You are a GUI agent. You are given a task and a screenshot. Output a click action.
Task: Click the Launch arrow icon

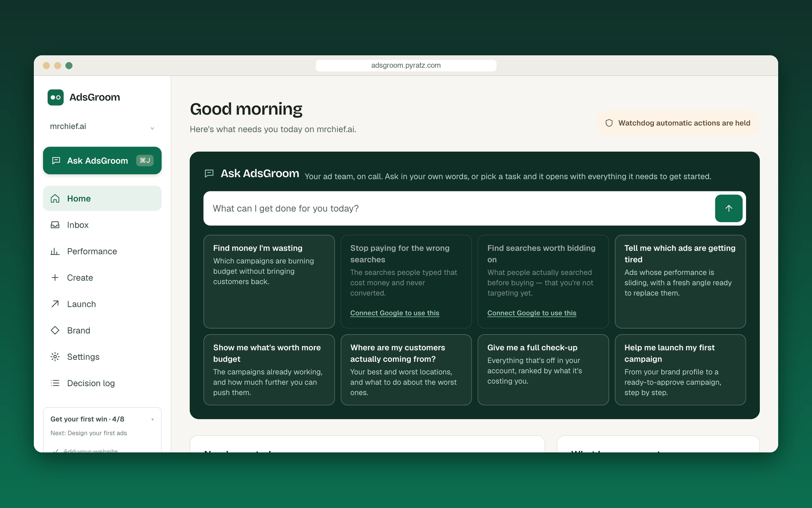click(55, 304)
